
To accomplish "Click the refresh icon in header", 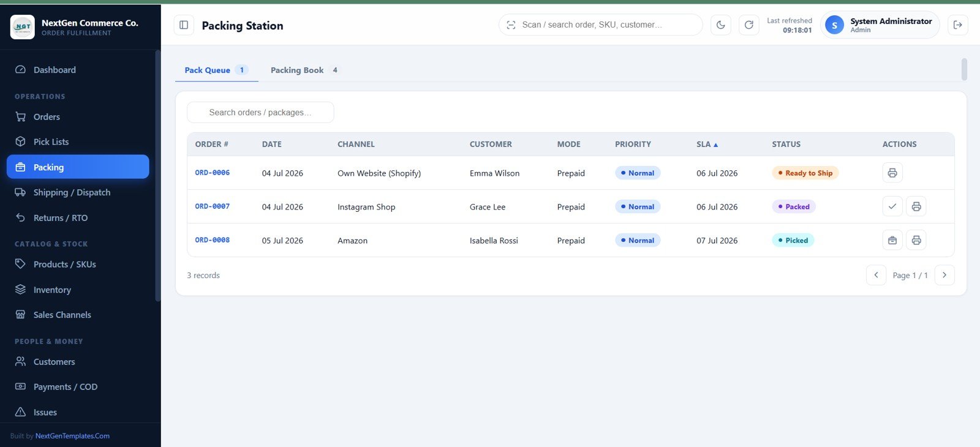I will [x=748, y=25].
